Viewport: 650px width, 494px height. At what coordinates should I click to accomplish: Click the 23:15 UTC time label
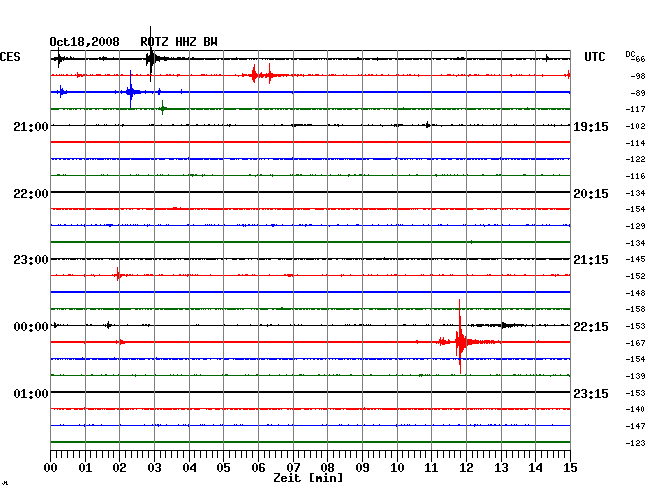point(591,393)
